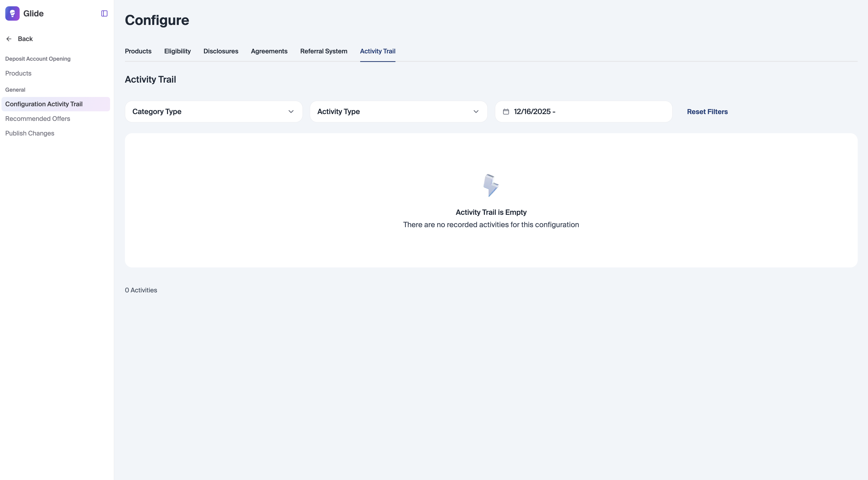Click the calendar icon in the date field
Screen dimensions: 868x480
[506, 112]
